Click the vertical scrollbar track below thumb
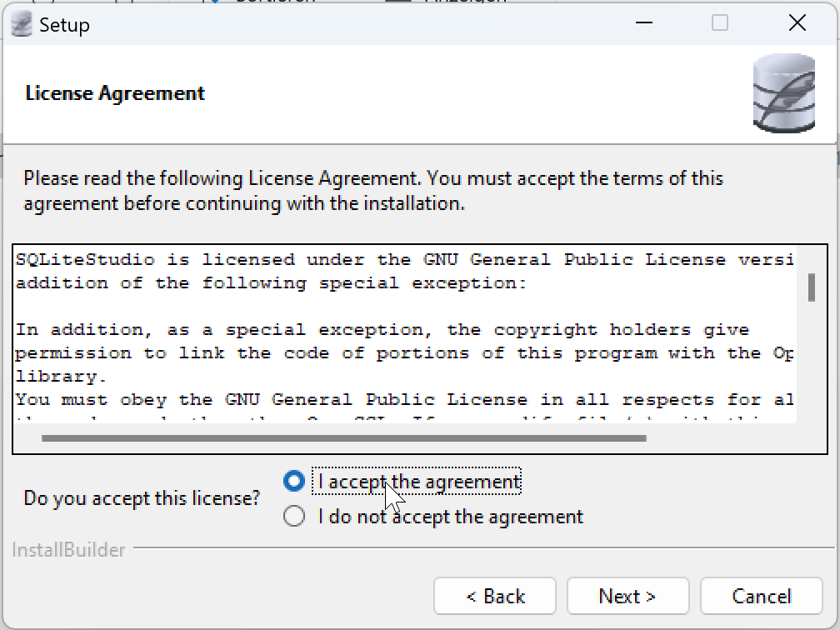Viewport: 840px width, 630px height. pyautogui.click(x=811, y=367)
